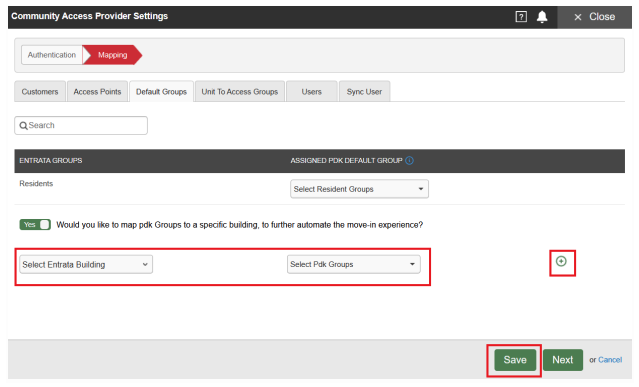The image size is (639, 387).
Task: Click the Next button
Action: click(x=563, y=360)
